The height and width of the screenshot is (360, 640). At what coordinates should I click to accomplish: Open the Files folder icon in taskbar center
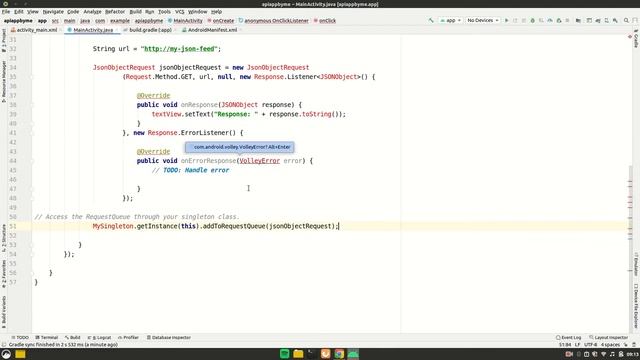(298, 354)
